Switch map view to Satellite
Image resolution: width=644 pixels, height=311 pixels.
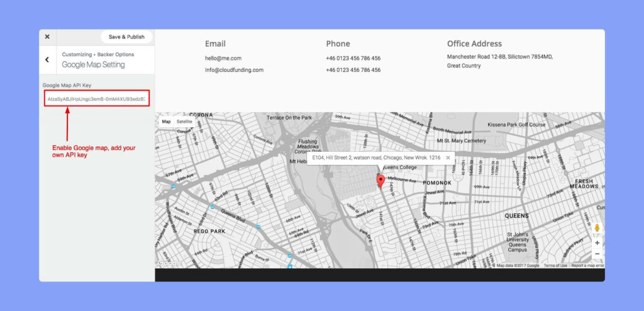click(184, 122)
